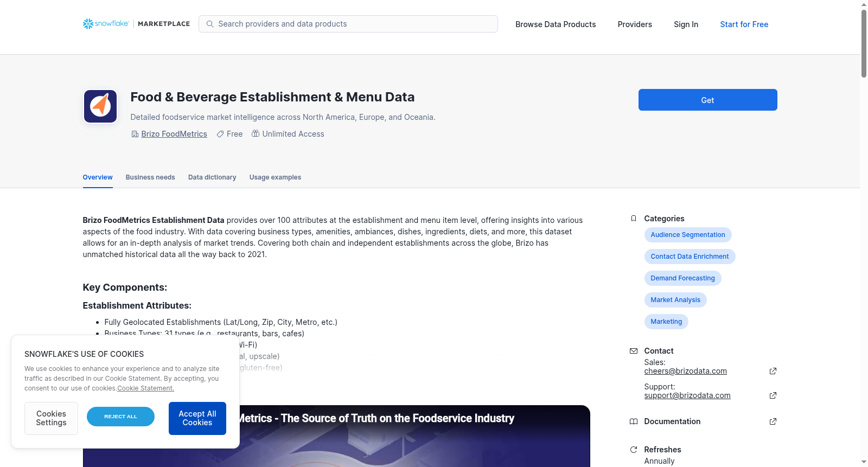
Task: Open the external link icon for sales email
Action: coord(773,371)
